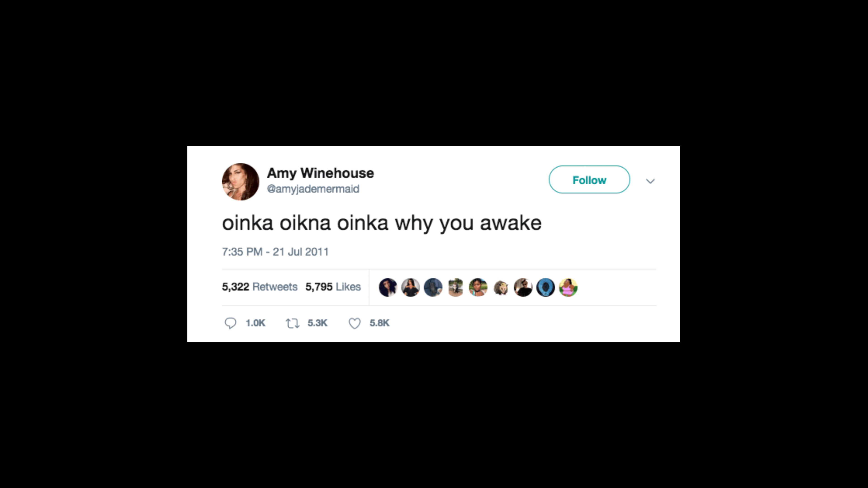Click the reply speech bubble icon
Viewport: 868px width, 488px height.
point(231,323)
